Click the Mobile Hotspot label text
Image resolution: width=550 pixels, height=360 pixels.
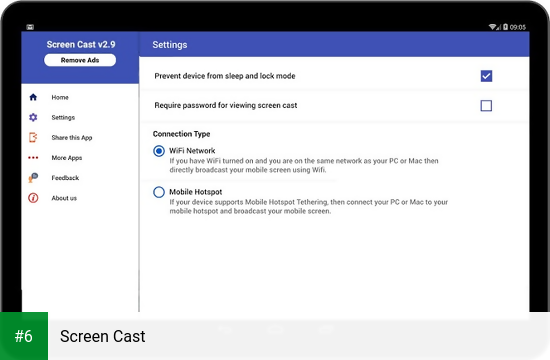(x=196, y=192)
